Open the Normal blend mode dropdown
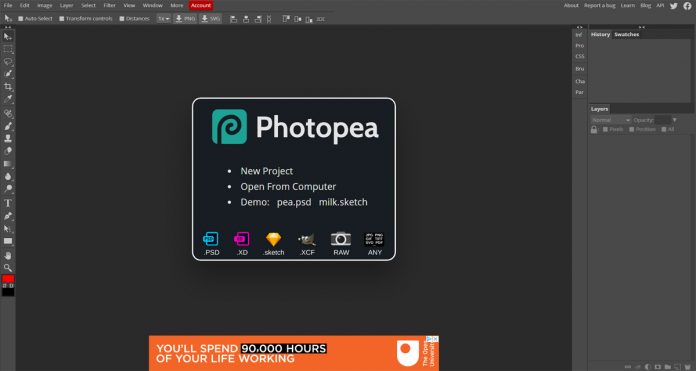The image size is (696, 371). click(610, 120)
